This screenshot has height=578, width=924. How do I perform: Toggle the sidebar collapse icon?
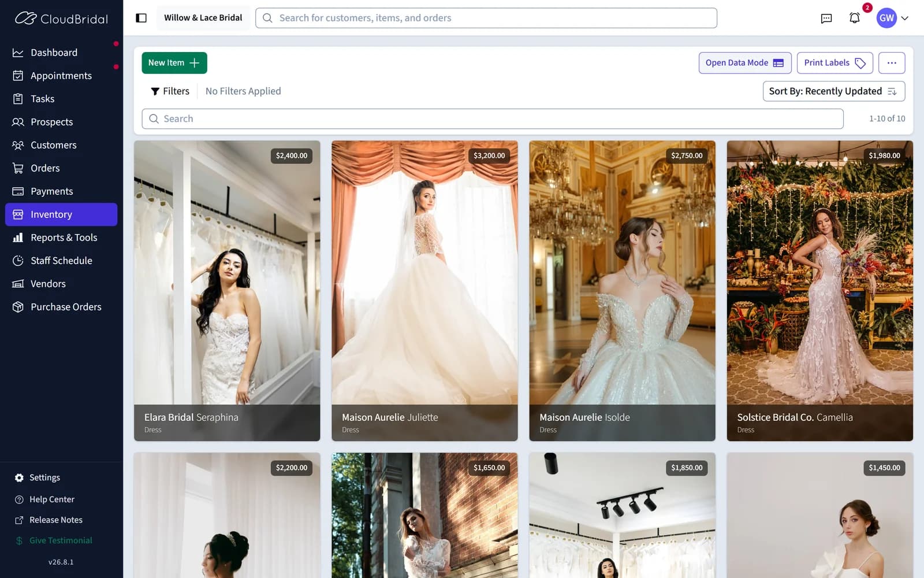[141, 18]
